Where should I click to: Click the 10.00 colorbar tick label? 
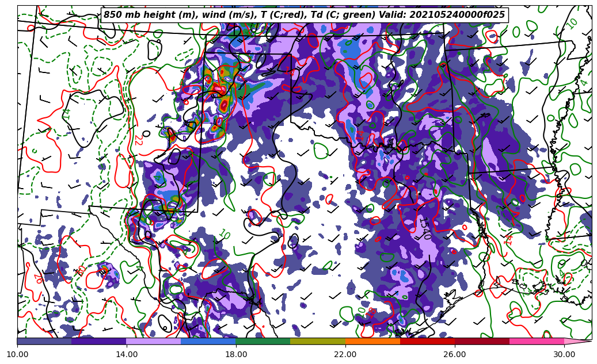click(17, 354)
